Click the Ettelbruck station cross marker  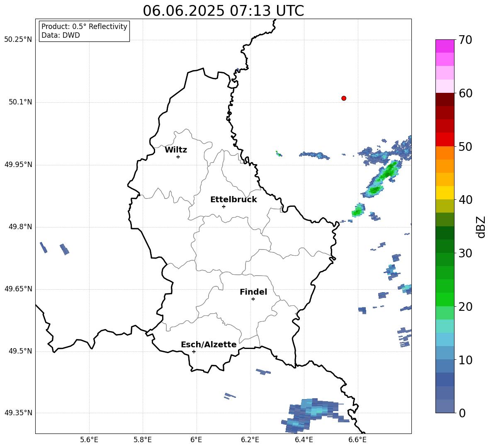(224, 206)
